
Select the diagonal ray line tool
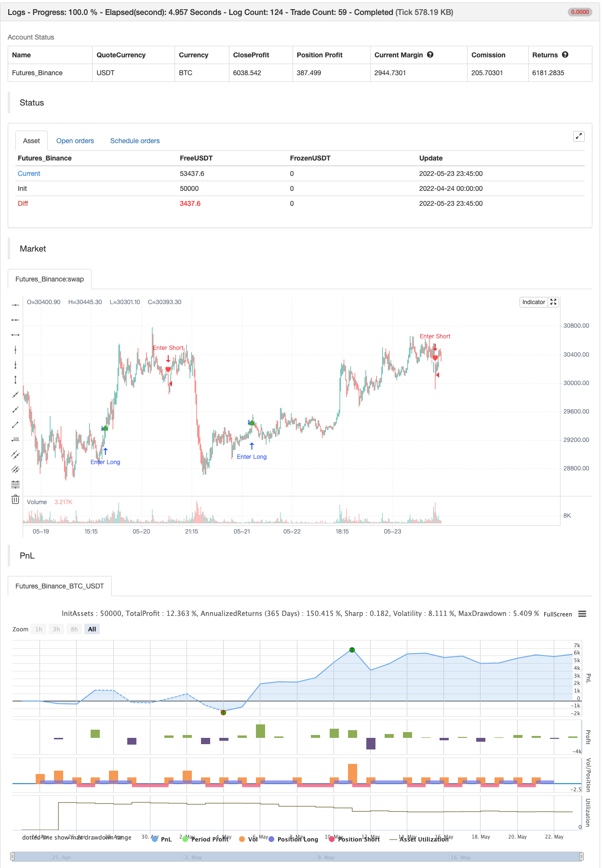point(15,410)
